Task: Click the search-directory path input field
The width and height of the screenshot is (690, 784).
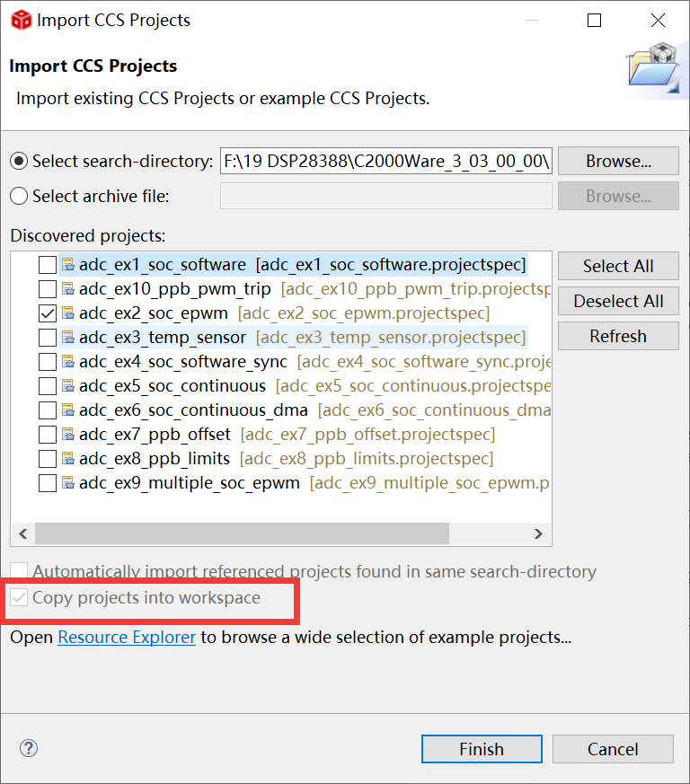Action: [x=385, y=162]
